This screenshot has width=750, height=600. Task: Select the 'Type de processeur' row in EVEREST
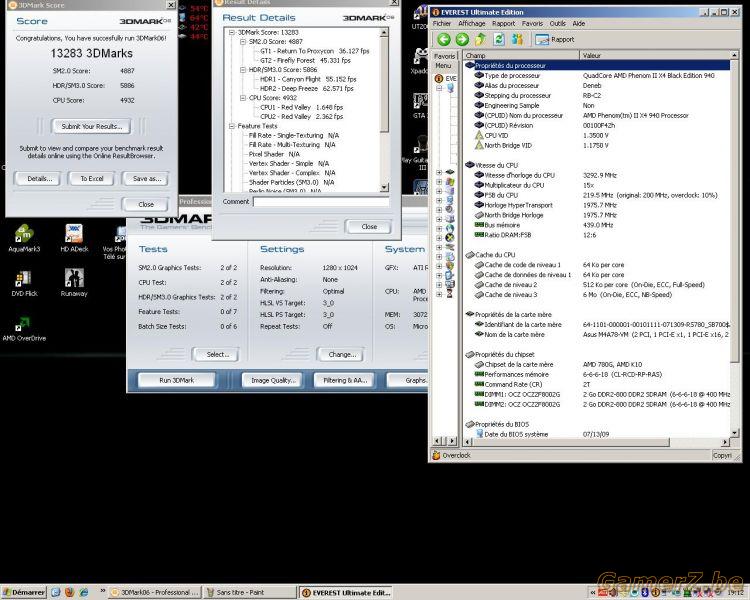[x=597, y=76]
